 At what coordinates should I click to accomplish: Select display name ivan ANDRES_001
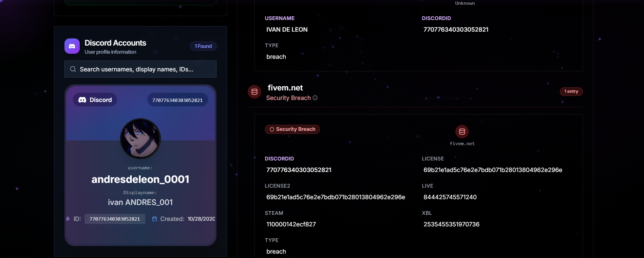140,202
